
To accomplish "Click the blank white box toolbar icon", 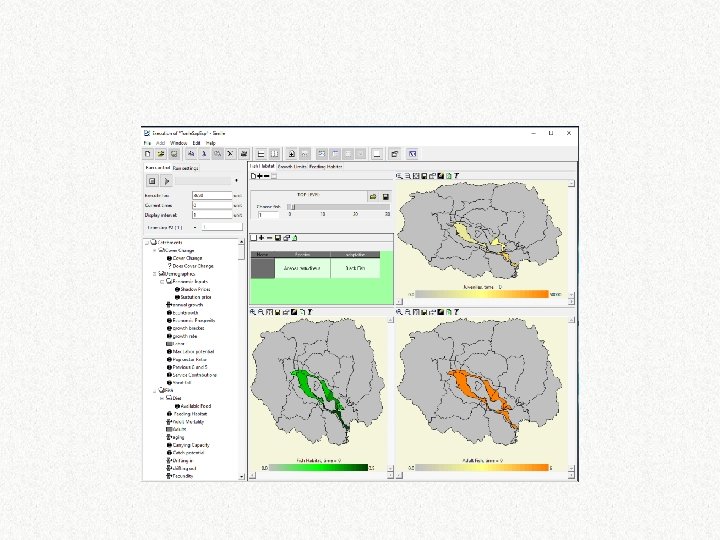I will pos(377,154).
